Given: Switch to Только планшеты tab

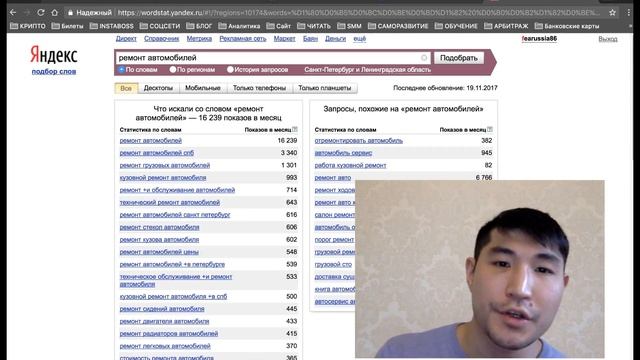Looking at the screenshot, I should coord(324,88).
